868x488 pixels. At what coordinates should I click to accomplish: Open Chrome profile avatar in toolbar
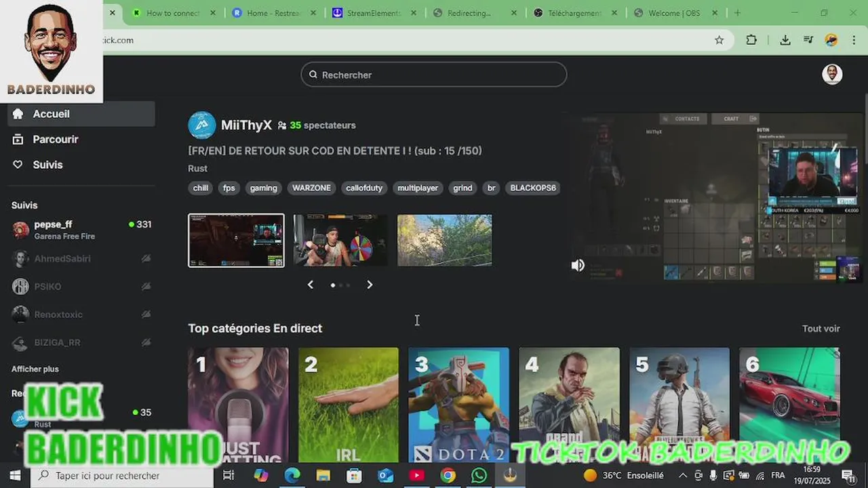pyautogui.click(x=831, y=40)
